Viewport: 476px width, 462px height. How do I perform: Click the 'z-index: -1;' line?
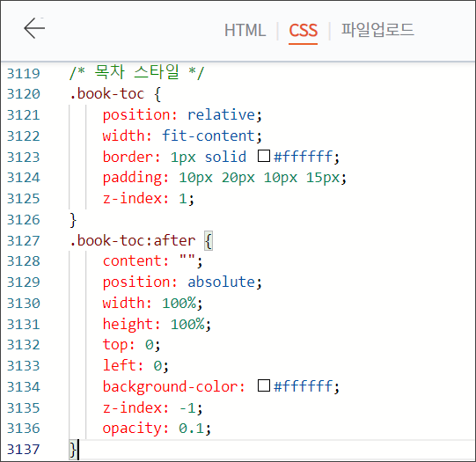152,407
